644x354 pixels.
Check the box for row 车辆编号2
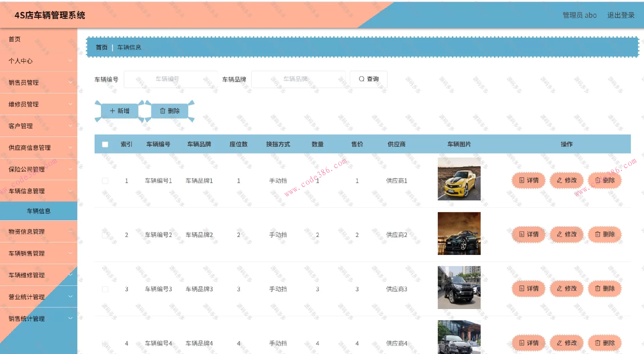click(105, 235)
